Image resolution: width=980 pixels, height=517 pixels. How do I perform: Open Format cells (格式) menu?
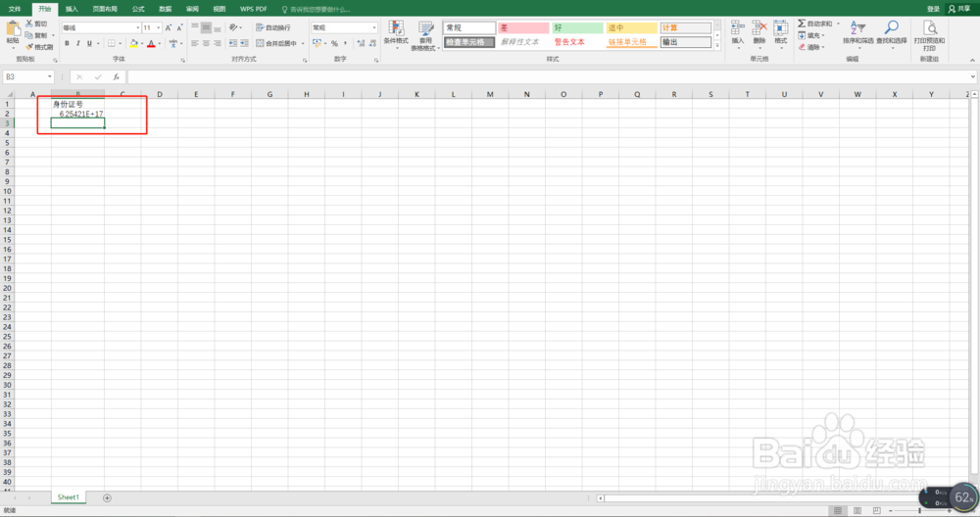[781, 33]
